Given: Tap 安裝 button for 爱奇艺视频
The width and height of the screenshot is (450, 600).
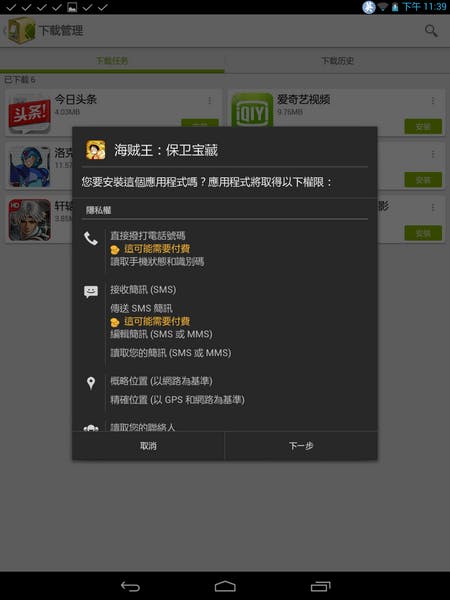Looking at the screenshot, I should point(423,127).
